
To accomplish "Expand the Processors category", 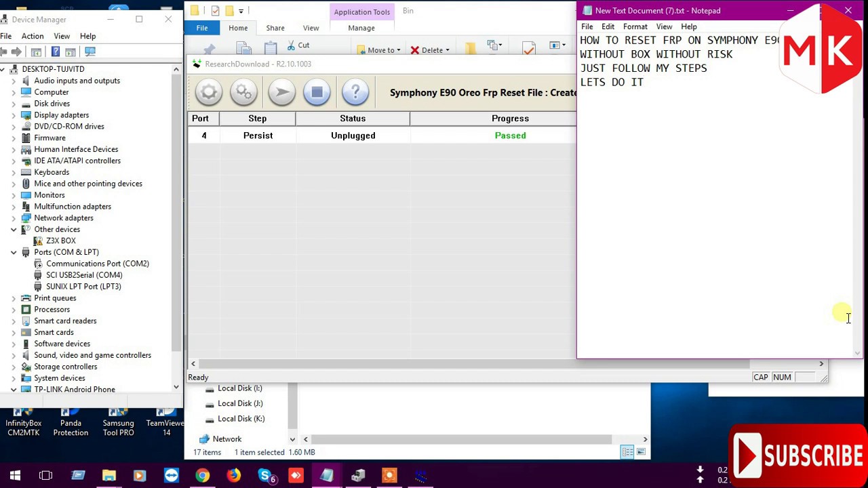I will [14, 309].
